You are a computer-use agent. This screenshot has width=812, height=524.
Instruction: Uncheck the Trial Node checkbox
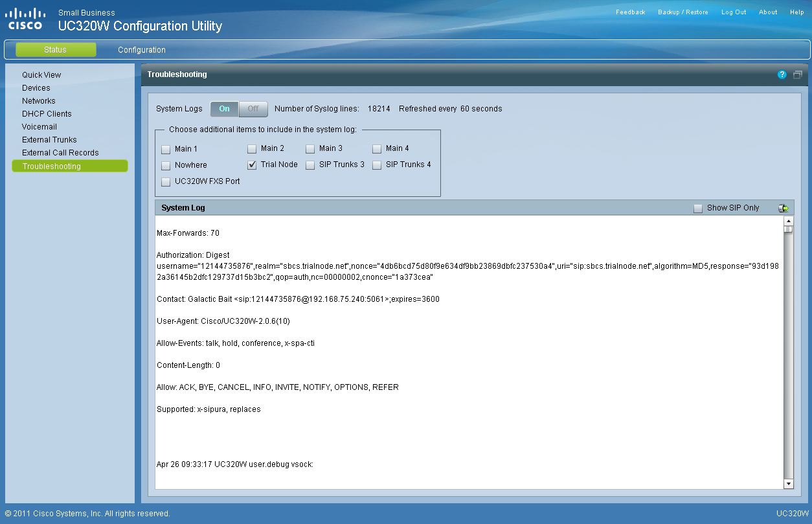tap(252, 165)
